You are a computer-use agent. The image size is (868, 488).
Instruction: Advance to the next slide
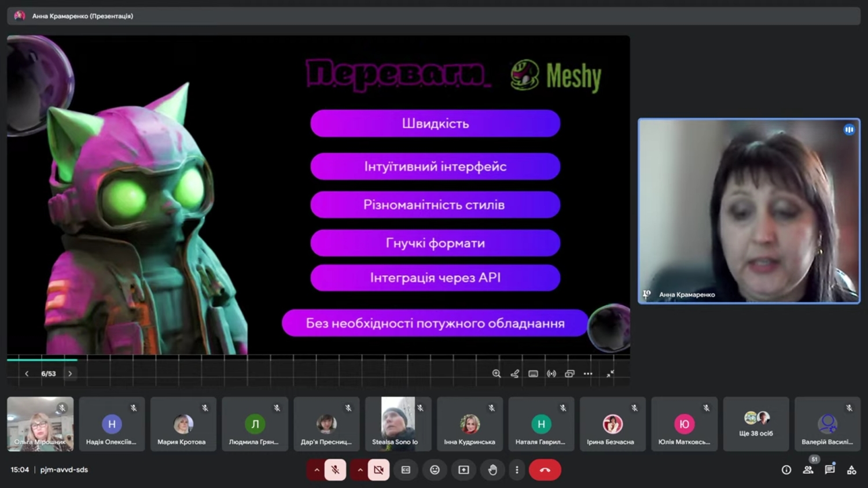tap(70, 374)
